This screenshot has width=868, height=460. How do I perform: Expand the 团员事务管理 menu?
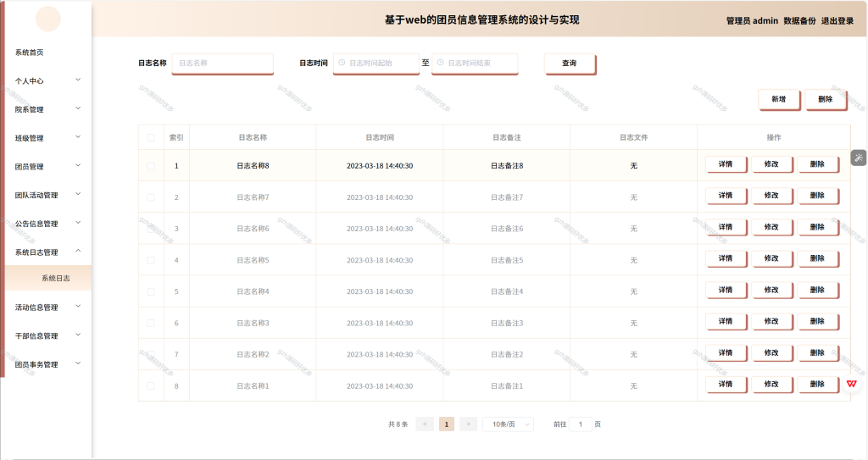(x=47, y=364)
